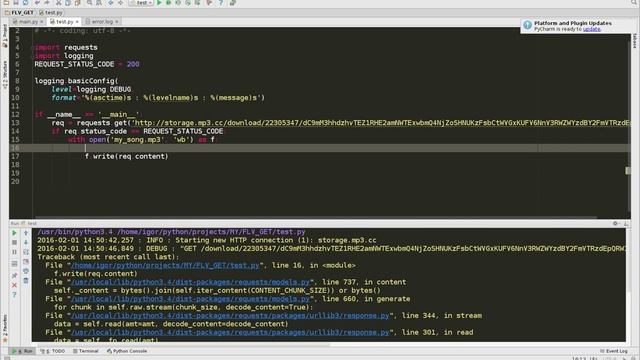Open Help via the question mark toolbar icon

[221, 3]
